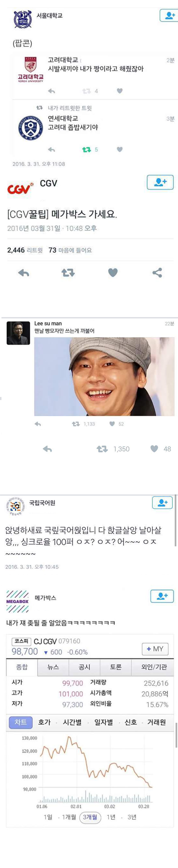Select the 호가 chart sub-tab
This screenshot has width=178, height=868.
(44, 722)
